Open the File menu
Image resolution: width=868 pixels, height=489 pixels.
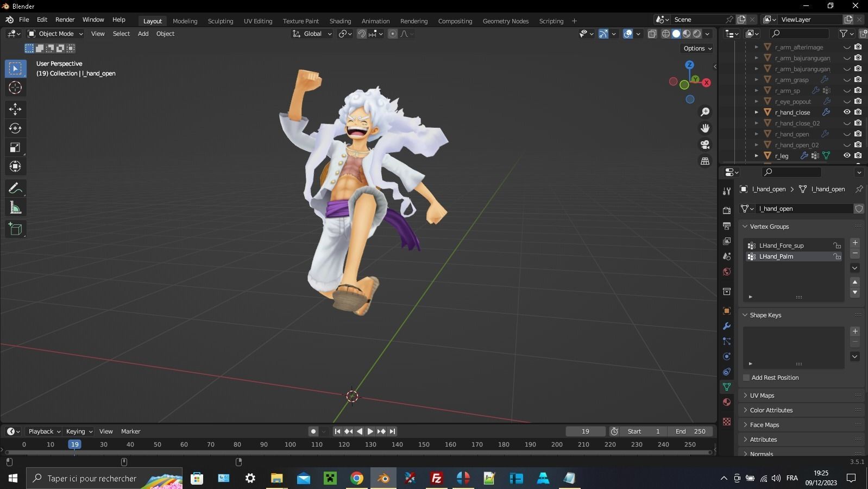(x=24, y=20)
